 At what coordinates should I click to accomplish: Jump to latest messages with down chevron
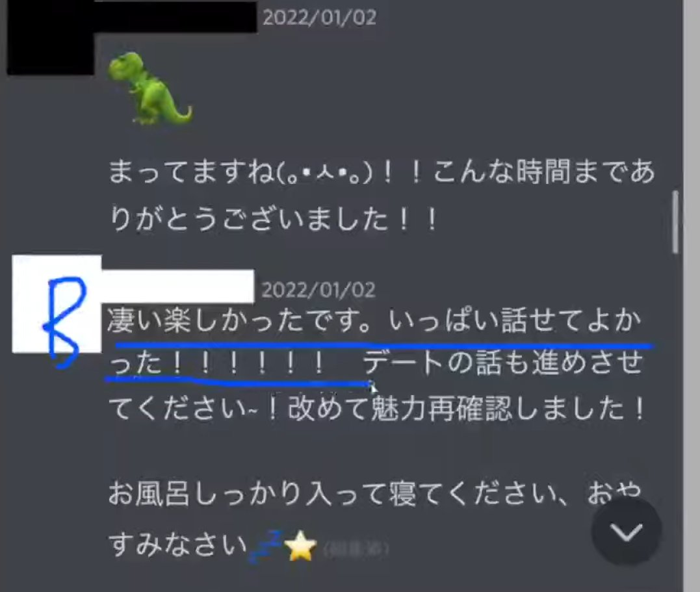[627, 531]
